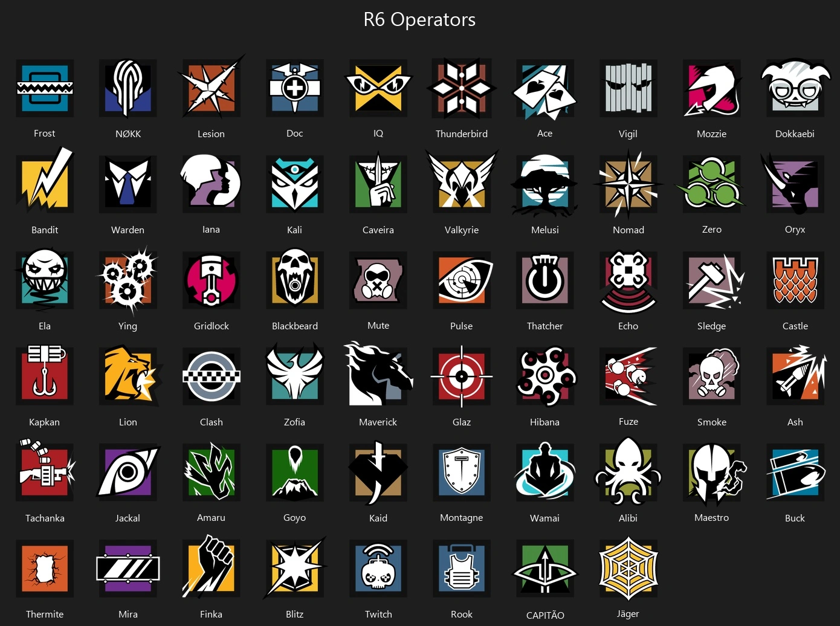Image resolution: width=840 pixels, height=626 pixels.
Task: Select the Alibi octopus icon
Action: tap(628, 471)
